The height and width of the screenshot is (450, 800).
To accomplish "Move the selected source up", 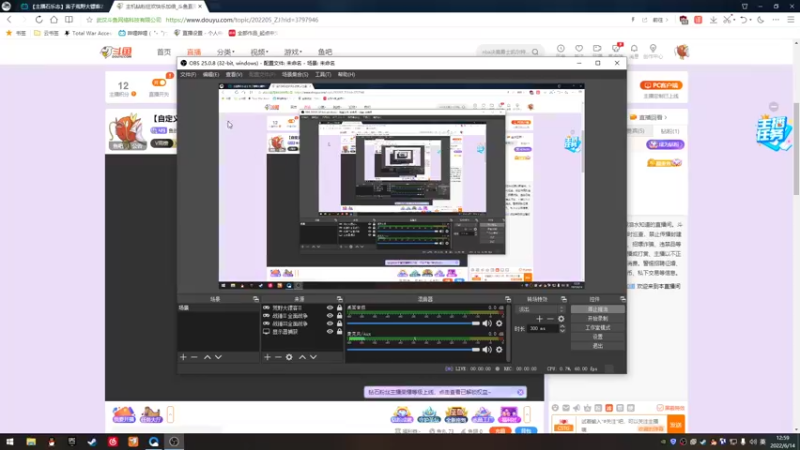I will (x=302, y=357).
